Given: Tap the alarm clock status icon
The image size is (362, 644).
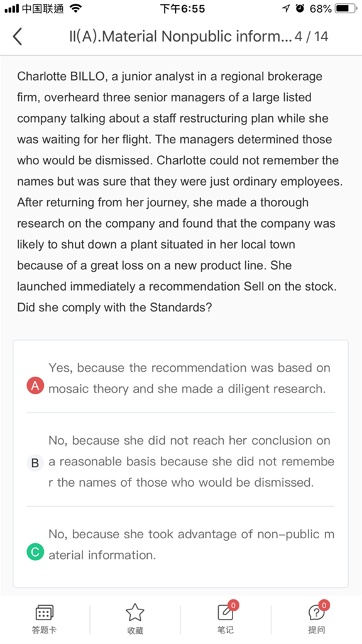Looking at the screenshot, I should (x=300, y=8).
